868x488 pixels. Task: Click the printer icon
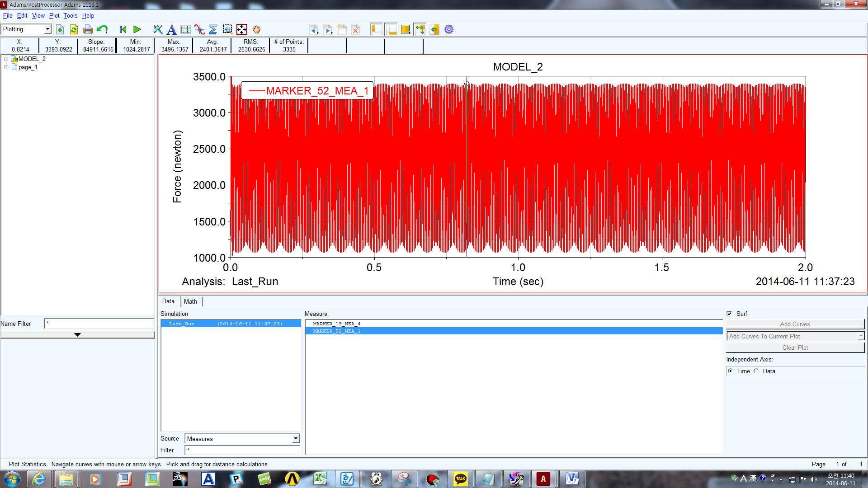point(88,29)
